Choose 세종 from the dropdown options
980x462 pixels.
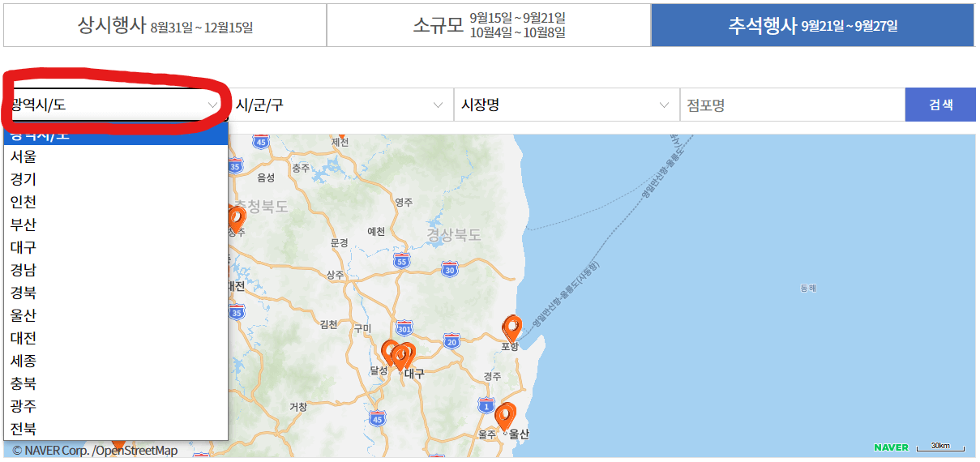116,361
